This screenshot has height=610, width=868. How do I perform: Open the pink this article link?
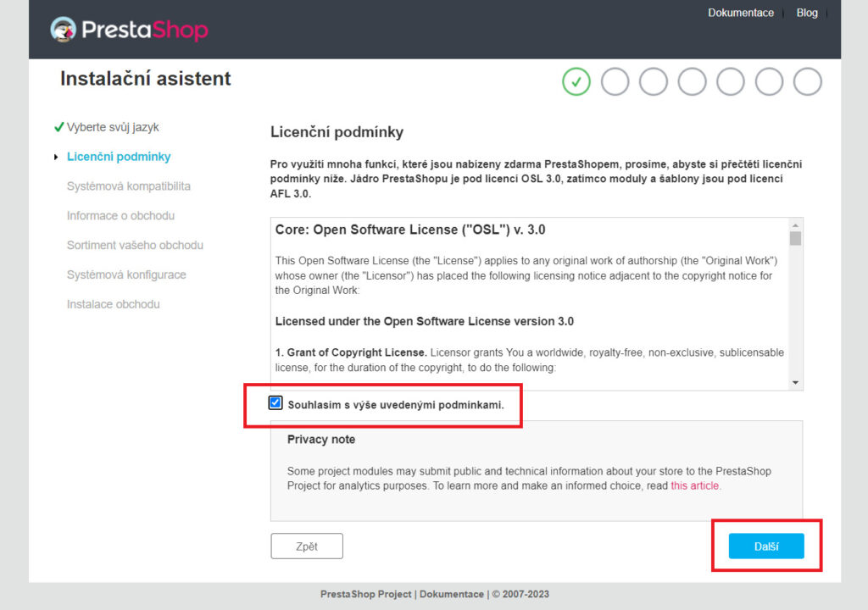(695, 486)
